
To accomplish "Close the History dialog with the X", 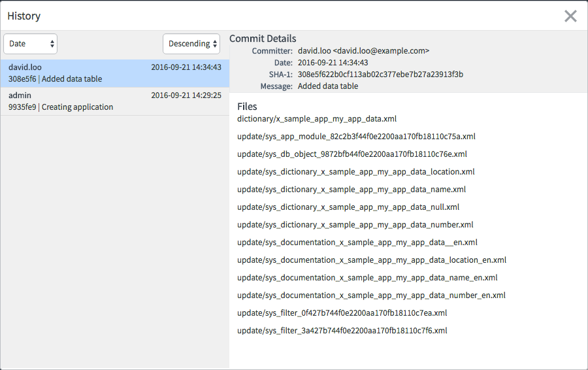I will (570, 16).
